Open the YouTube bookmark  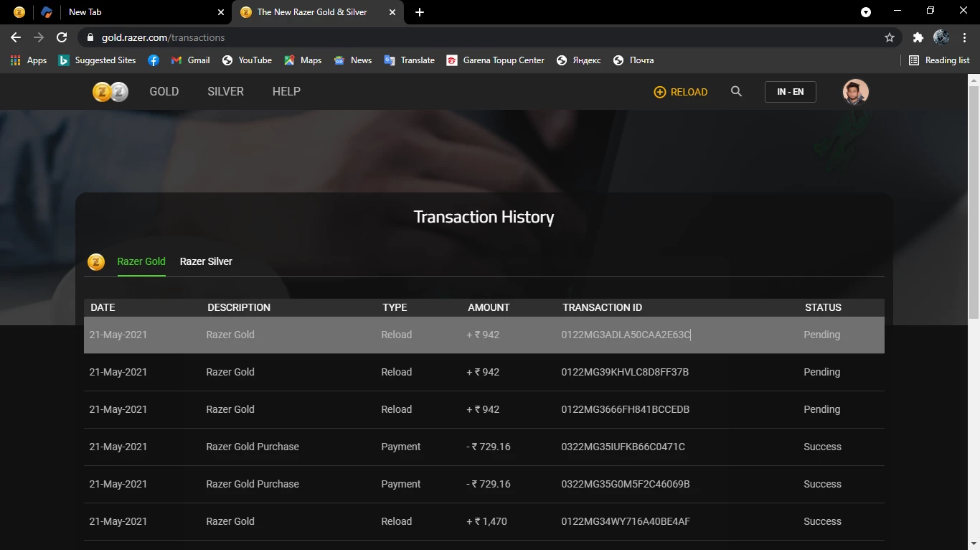247,60
